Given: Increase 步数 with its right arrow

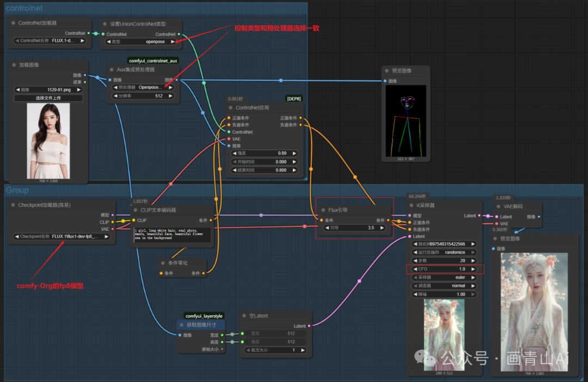Looking at the screenshot, I should click(x=473, y=261).
